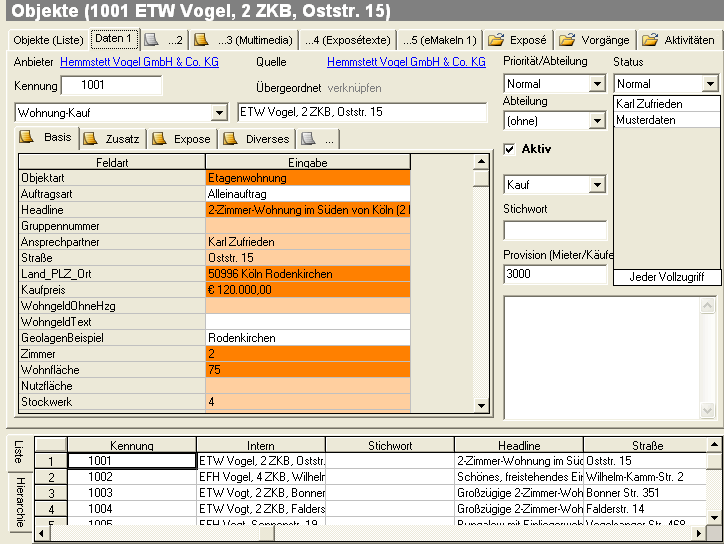This screenshot has height=544, width=724.
Task: Click the Provision field containing 3000
Action: 555,274
